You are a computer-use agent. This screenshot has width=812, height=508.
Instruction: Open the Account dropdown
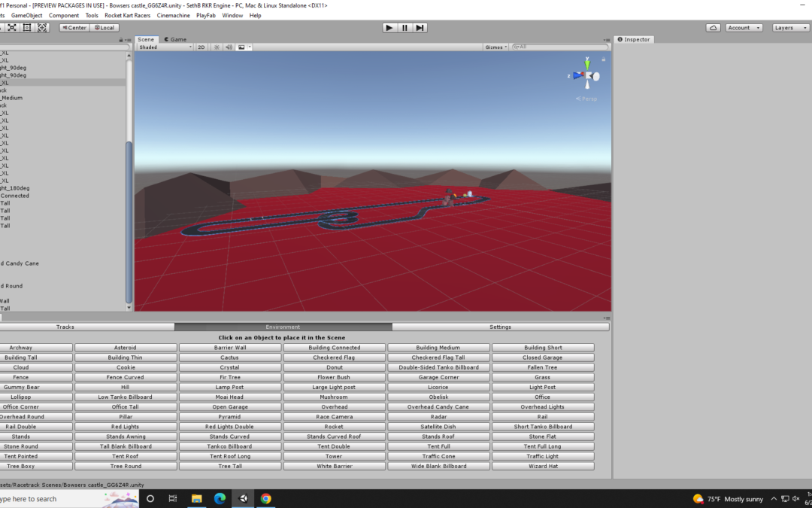pos(744,28)
